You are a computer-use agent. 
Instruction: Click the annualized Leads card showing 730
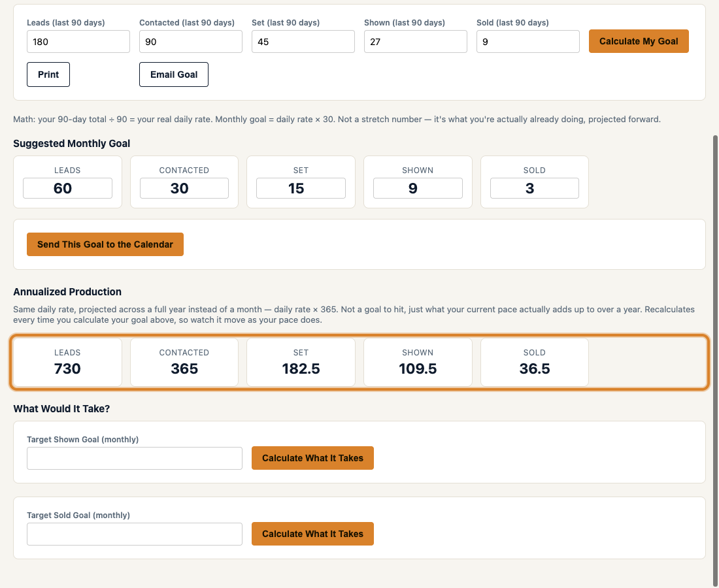[67, 362]
